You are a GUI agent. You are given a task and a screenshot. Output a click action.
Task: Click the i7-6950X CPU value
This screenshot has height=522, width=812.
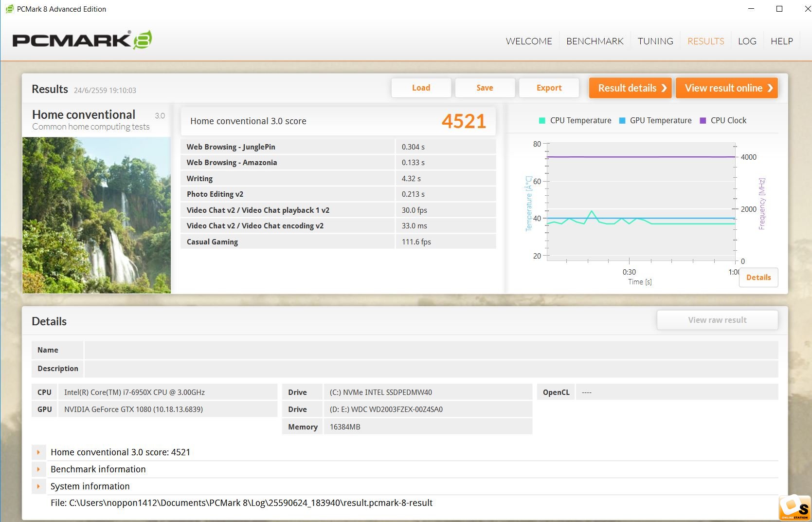click(134, 392)
